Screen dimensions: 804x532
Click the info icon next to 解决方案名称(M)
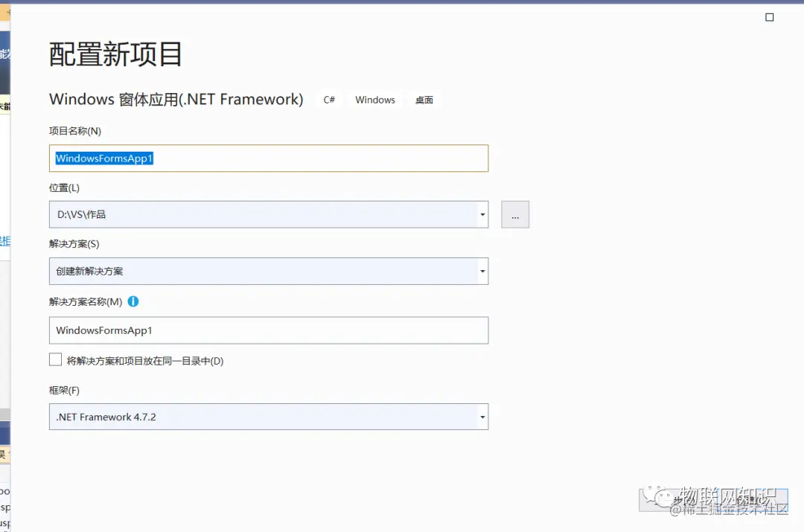click(133, 301)
